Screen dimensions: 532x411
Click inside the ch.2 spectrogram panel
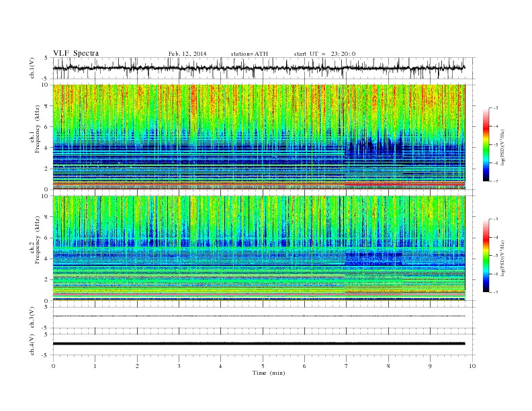point(259,248)
